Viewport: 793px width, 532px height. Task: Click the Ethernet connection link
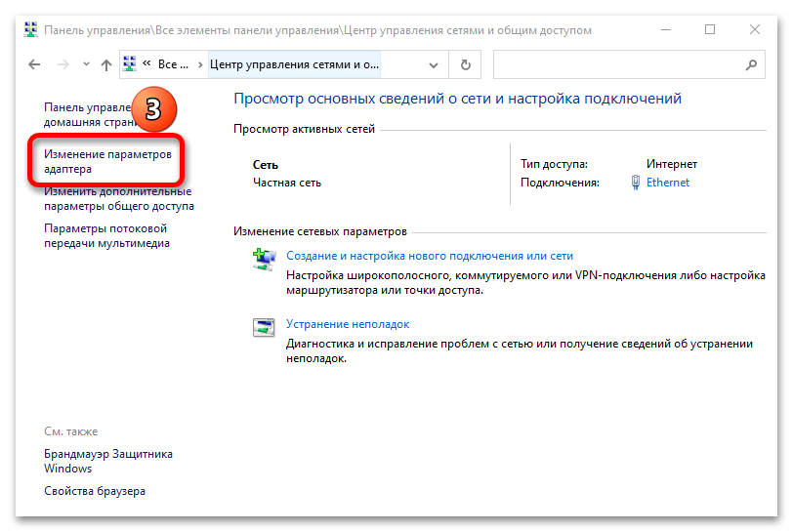click(x=668, y=183)
